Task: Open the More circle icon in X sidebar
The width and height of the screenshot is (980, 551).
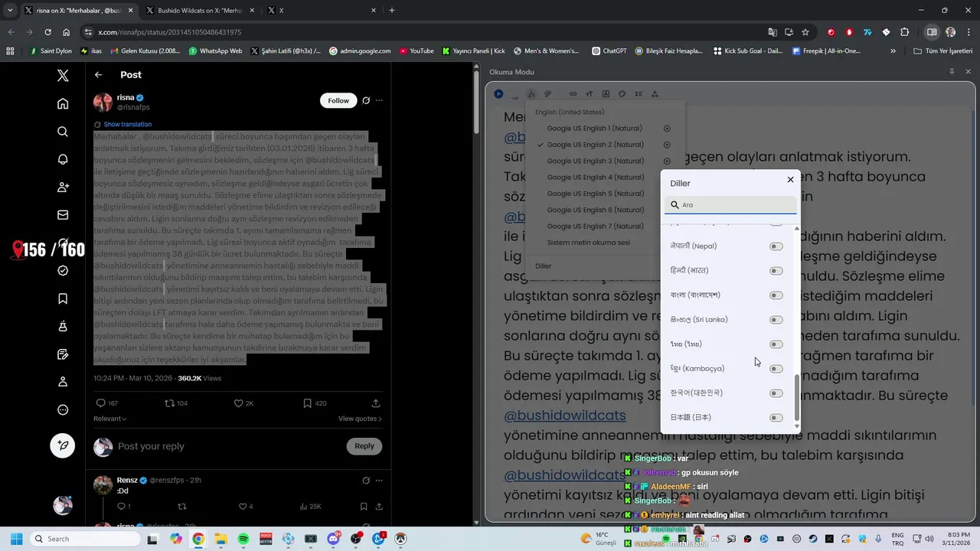Action: 63,409
